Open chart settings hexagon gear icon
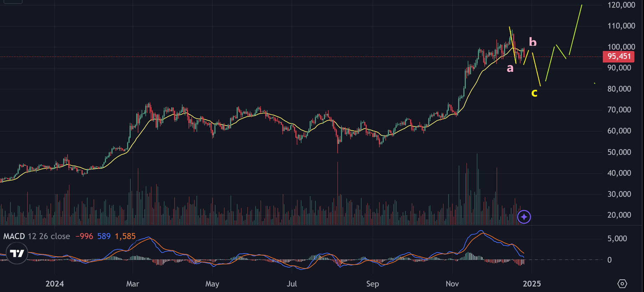The image size is (644, 292). (622, 284)
